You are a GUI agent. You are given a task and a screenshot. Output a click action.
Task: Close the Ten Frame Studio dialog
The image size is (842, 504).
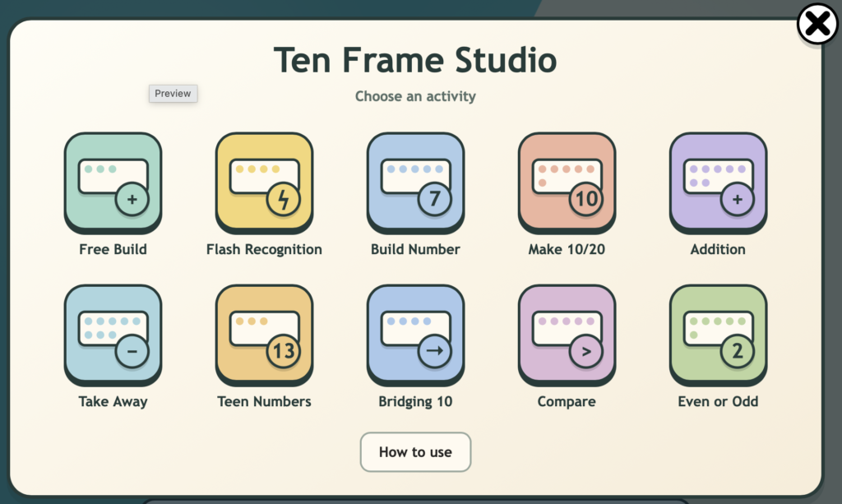point(817,24)
